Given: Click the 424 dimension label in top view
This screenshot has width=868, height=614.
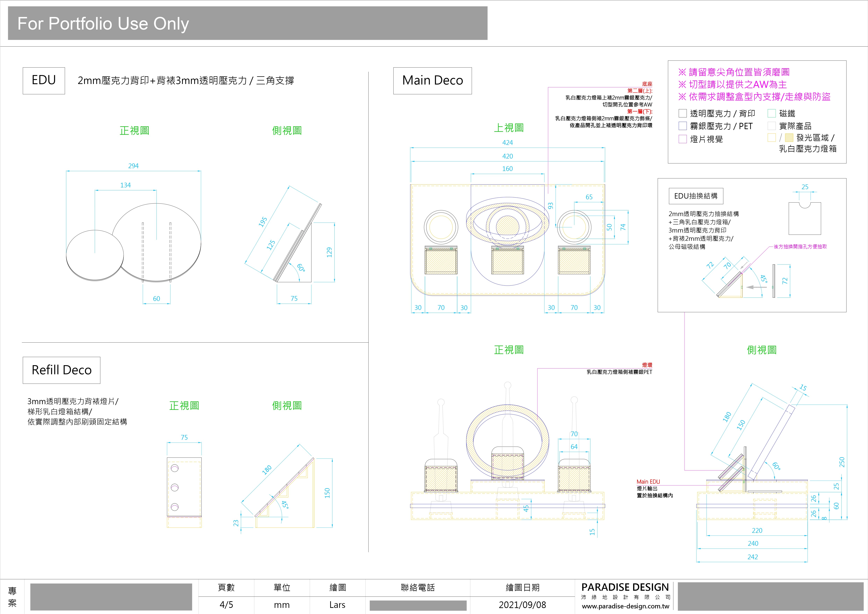Looking at the screenshot, I should tap(507, 143).
